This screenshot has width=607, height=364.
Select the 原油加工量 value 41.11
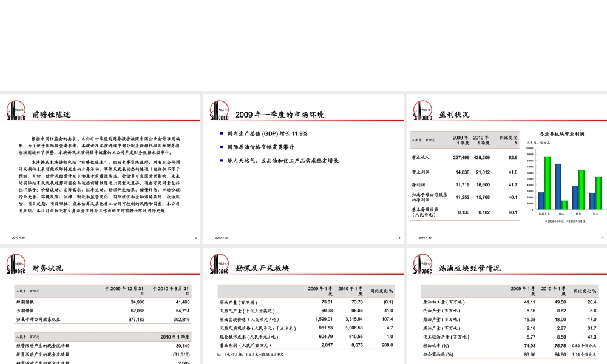[529, 302]
